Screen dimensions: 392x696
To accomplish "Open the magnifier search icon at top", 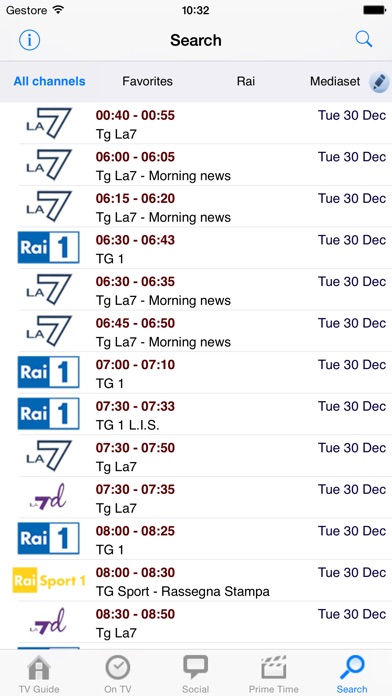I will pos(364,40).
